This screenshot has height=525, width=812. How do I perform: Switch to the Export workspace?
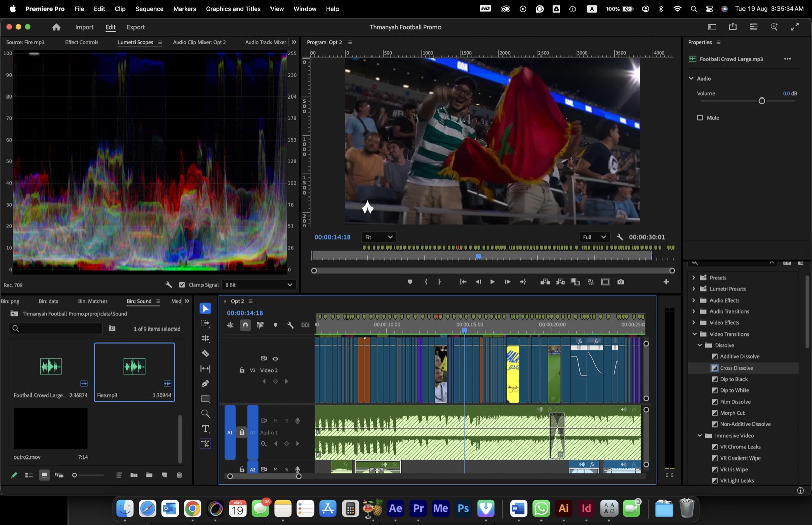(x=136, y=27)
